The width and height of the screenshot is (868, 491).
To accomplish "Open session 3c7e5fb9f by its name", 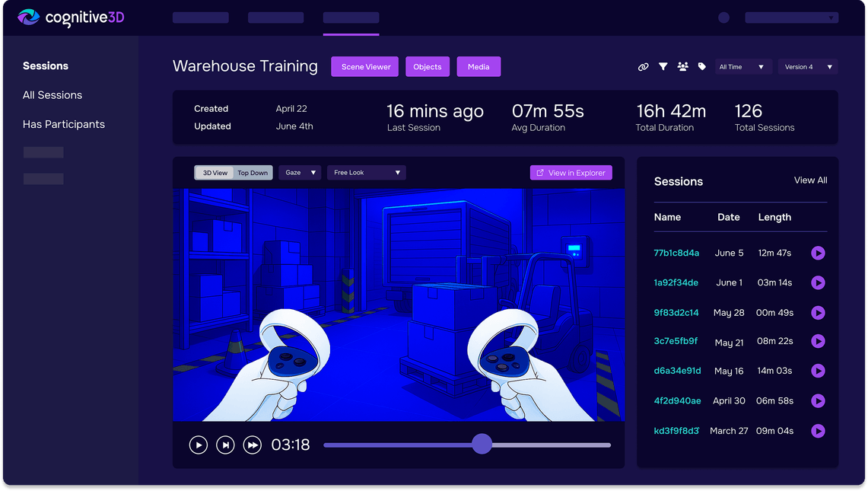I will click(676, 342).
